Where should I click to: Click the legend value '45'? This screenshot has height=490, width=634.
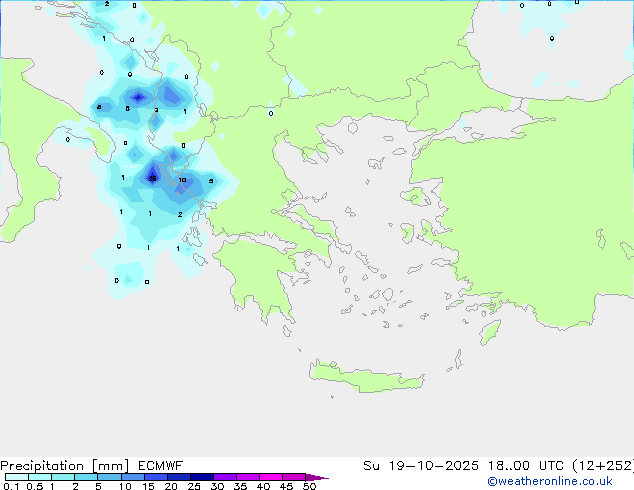click(x=286, y=486)
